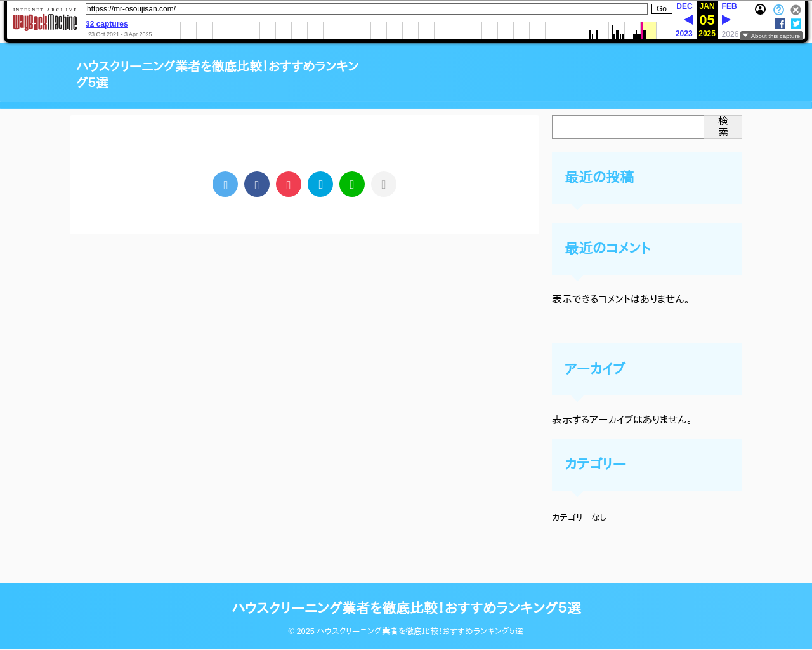This screenshot has width=812, height=650.
Task: Click the help question mark icon
Action: (x=778, y=10)
